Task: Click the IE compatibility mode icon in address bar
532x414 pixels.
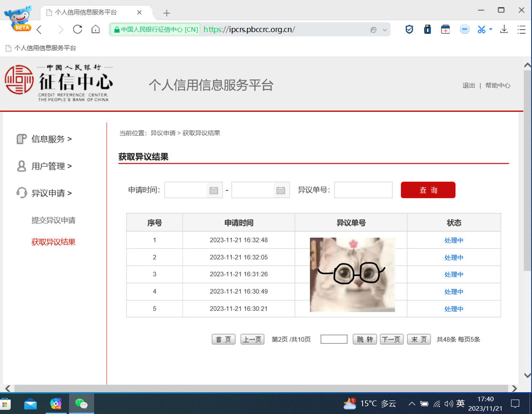Action: 373,30
